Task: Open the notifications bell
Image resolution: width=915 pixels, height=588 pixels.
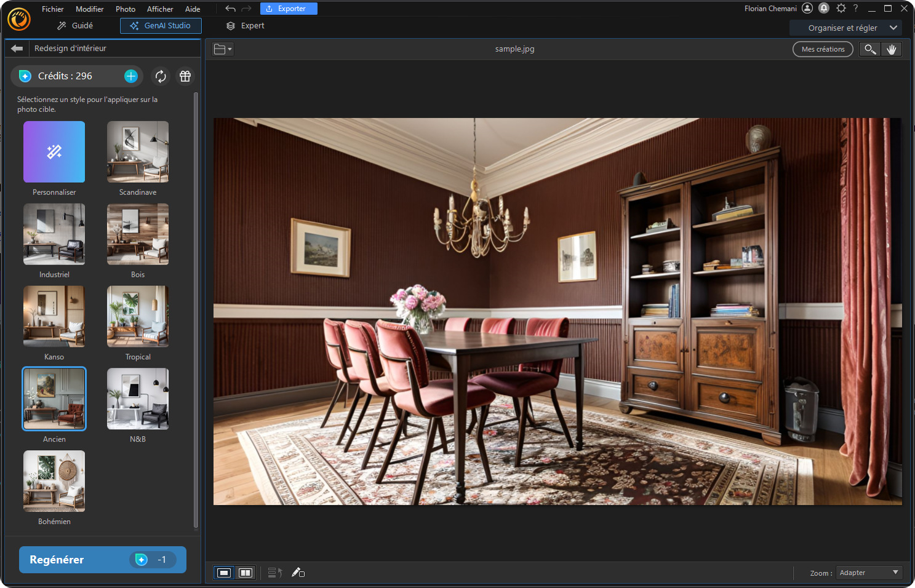Action: [824, 8]
